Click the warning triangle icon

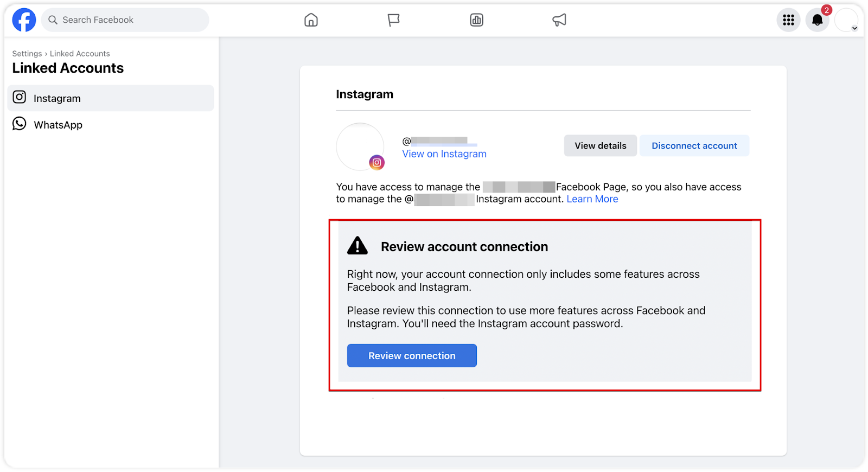click(358, 246)
